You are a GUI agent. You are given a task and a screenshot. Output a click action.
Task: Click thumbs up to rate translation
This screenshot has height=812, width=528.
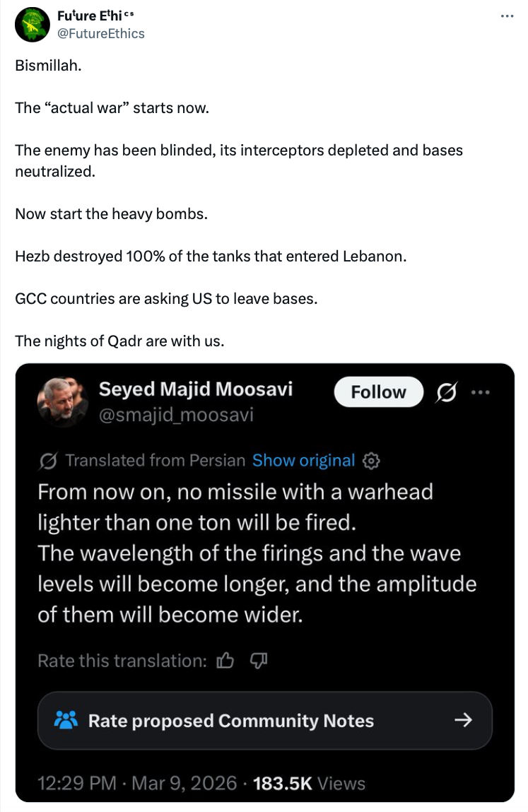(225, 661)
